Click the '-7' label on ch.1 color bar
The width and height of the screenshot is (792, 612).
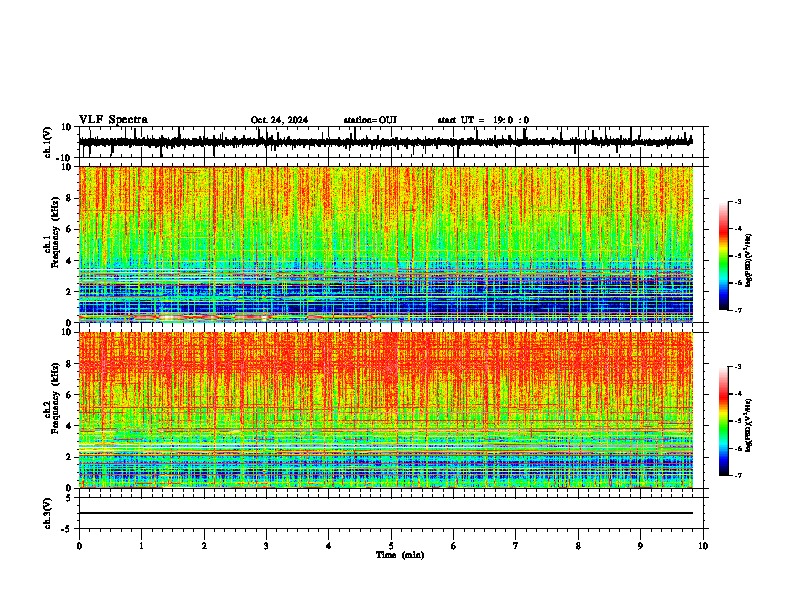[x=737, y=310]
